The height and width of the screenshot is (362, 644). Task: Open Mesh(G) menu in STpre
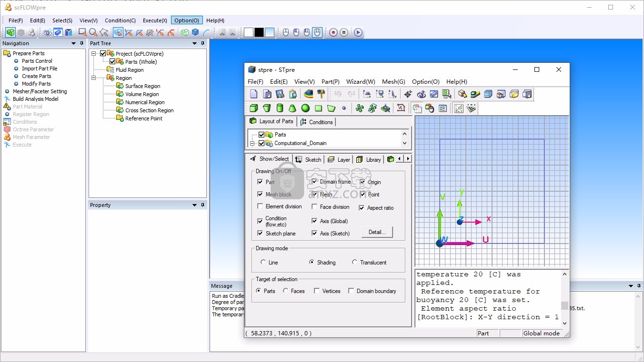coord(393,82)
